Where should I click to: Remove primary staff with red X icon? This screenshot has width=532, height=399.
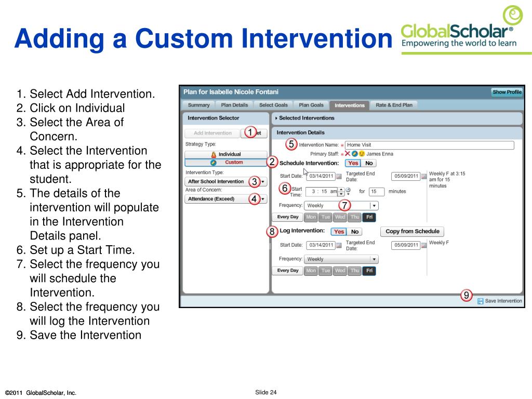(348, 154)
